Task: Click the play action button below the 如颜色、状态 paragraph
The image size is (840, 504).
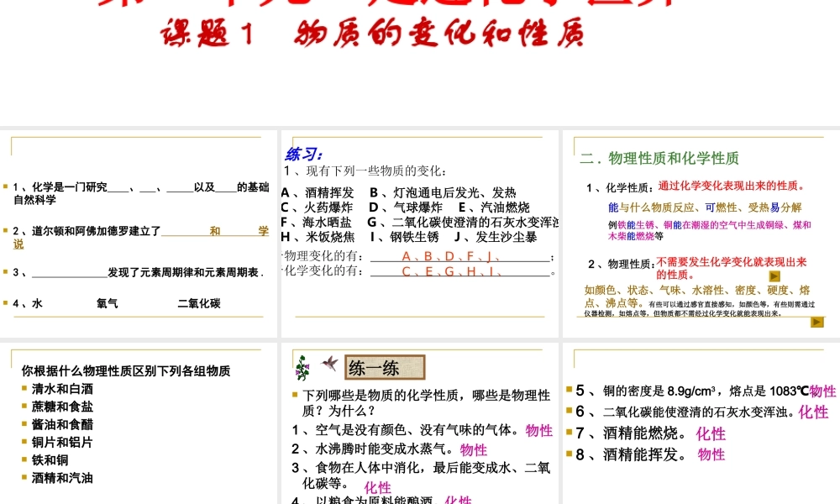Action: [816, 322]
